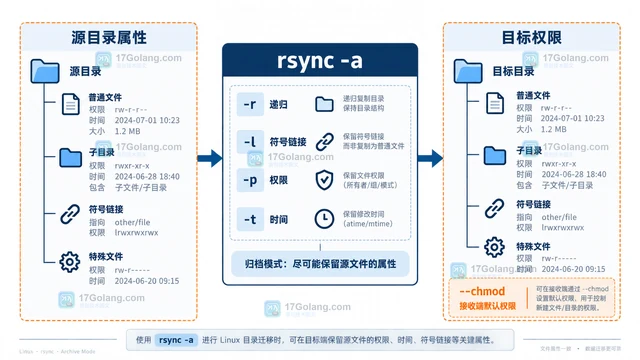Click the clock icon beside 保留修改时间
Image resolution: width=640 pixels, height=360 pixels.
324,219
